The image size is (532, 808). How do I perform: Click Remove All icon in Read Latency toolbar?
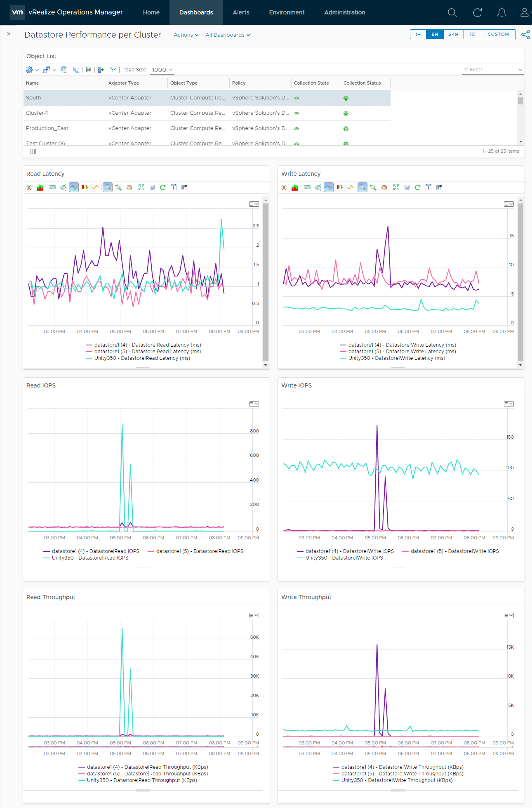pos(152,187)
